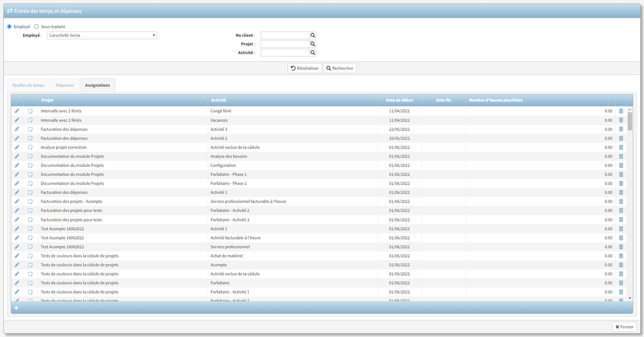Click the pencil edit icon for Congé férié row
Image resolution: width=644 pixels, height=337 pixels.
(17, 111)
